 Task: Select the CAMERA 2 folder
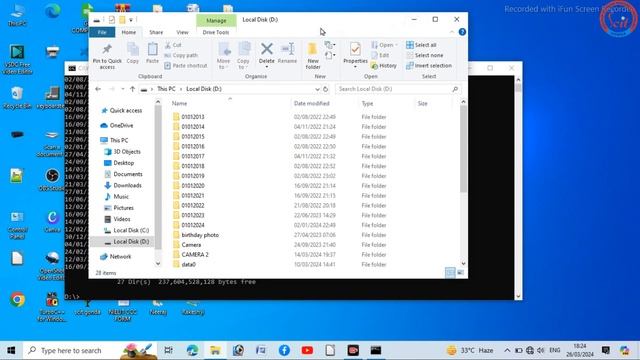(191, 255)
